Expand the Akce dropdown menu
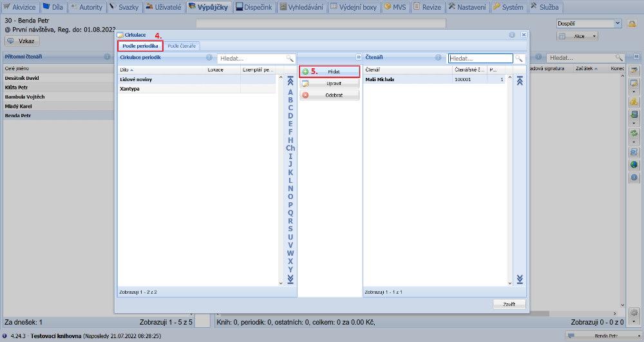Viewport: 644px width, 342px height. pos(586,36)
